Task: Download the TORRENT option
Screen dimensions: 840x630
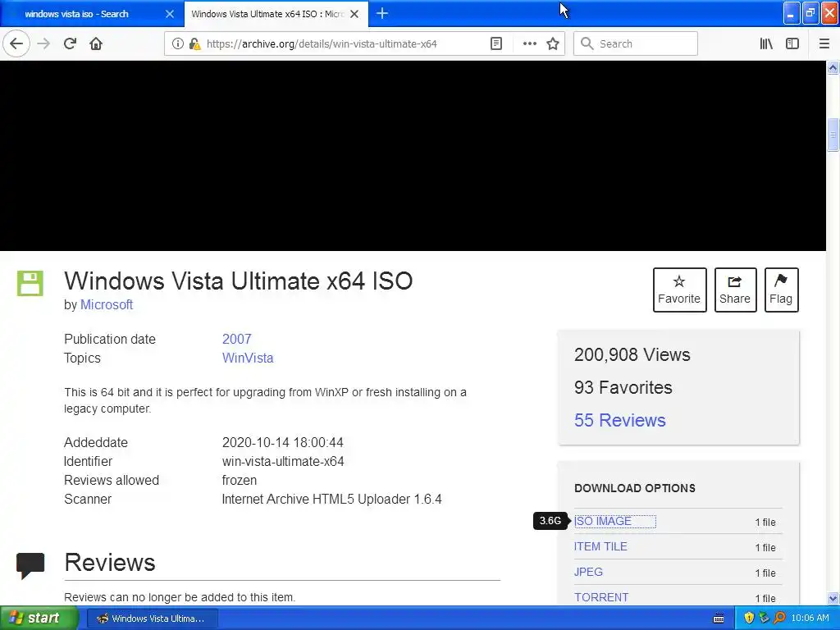Action: [x=601, y=597]
